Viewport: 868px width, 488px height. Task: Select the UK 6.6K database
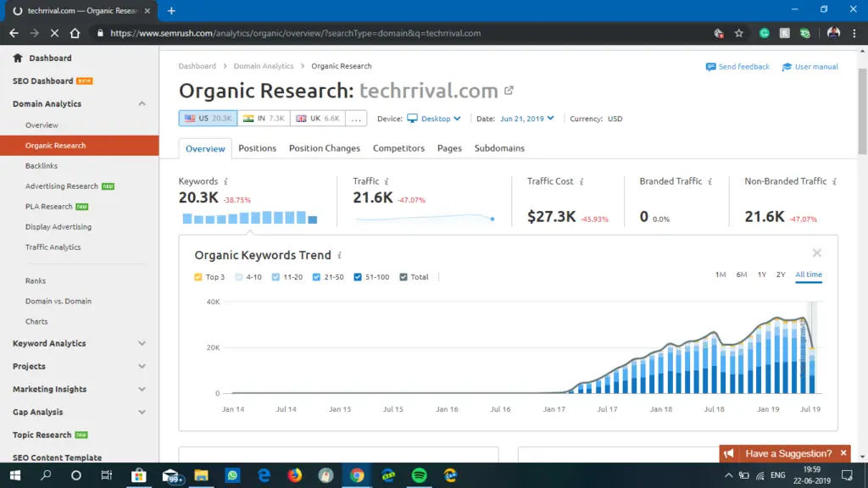pyautogui.click(x=318, y=119)
